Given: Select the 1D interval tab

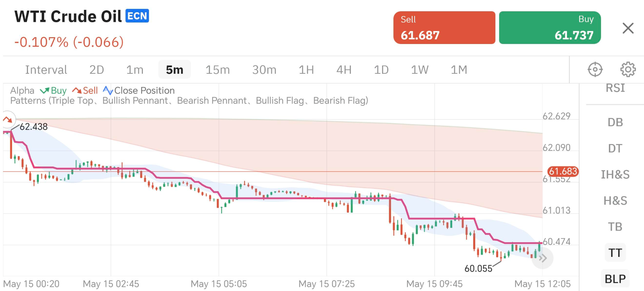Looking at the screenshot, I should 381,70.
